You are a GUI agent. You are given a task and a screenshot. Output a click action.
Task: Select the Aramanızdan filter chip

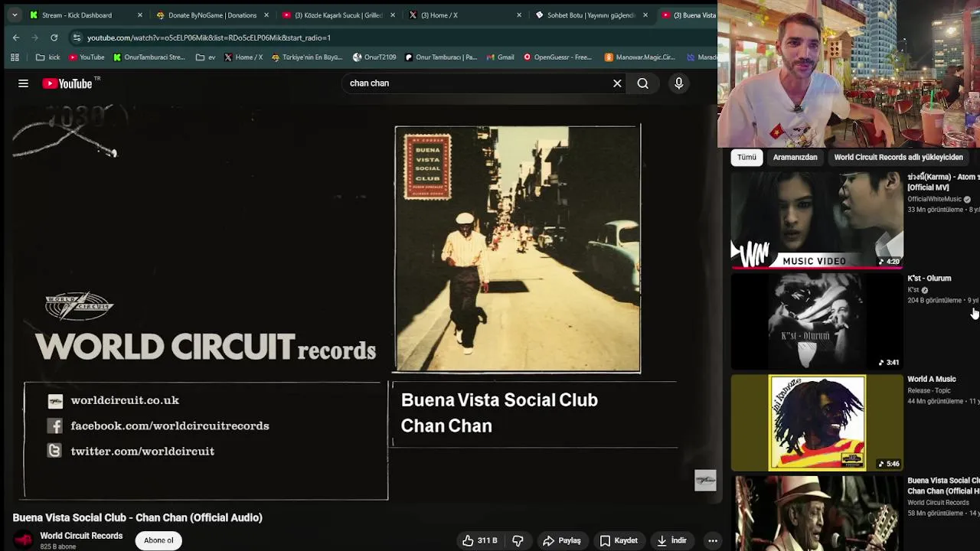tap(795, 157)
